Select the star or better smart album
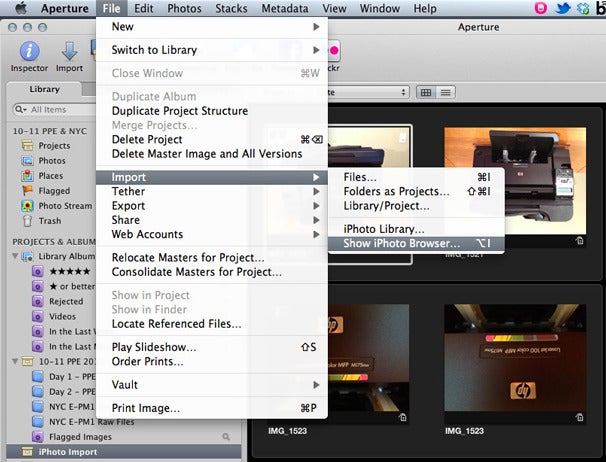The image size is (606, 462). pos(64,286)
